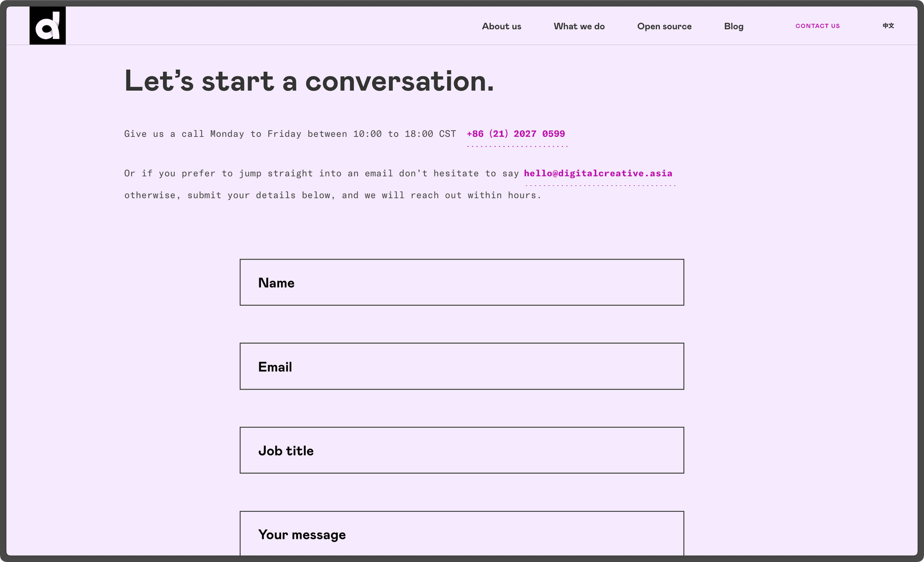
Task: Click the Your message text area
Action: 462,534
